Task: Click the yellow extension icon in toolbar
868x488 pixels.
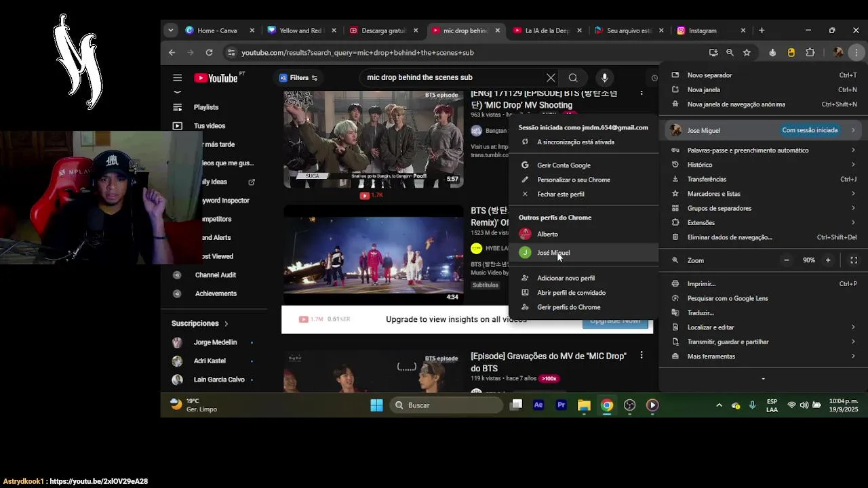Action: click(x=791, y=52)
